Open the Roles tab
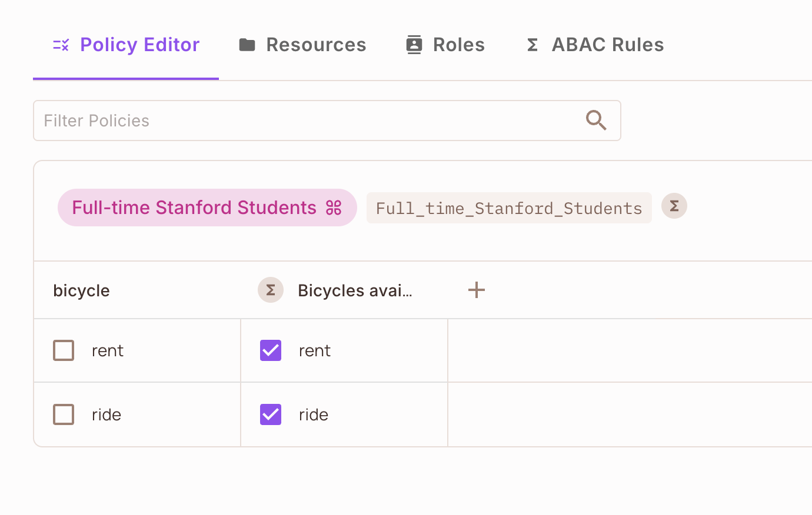The width and height of the screenshot is (812, 515). [458, 44]
